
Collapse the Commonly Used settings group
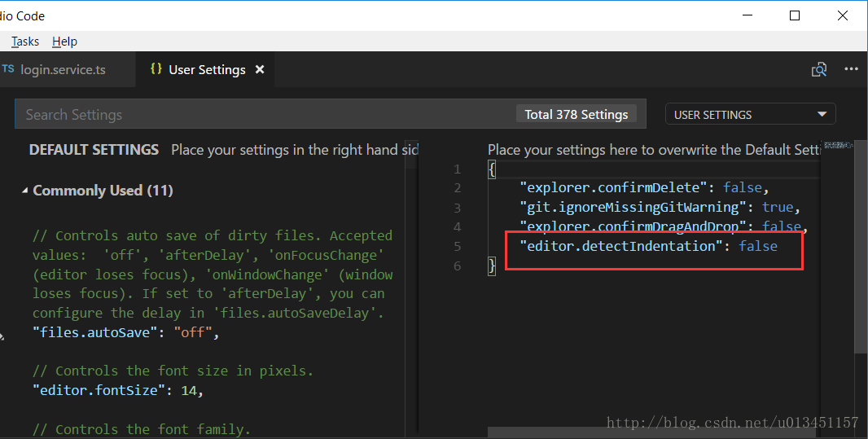point(24,191)
